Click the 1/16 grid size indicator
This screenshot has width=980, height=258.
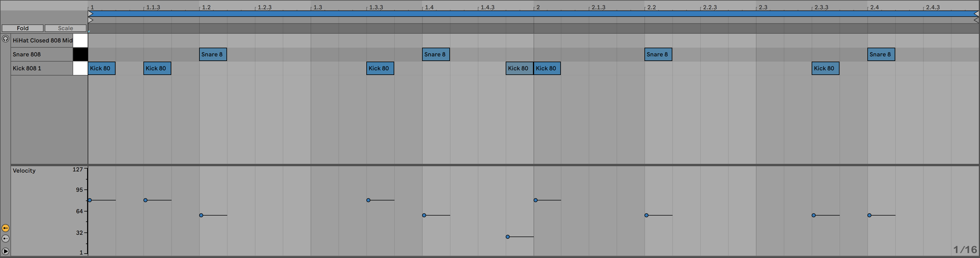pyautogui.click(x=964, y=250)
